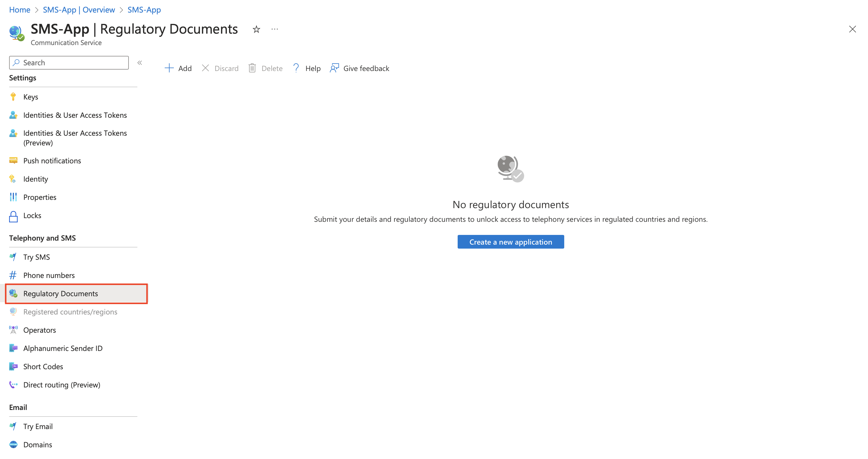
Task: Click the Operators icon in sidebar
Action: click(13, 330)
